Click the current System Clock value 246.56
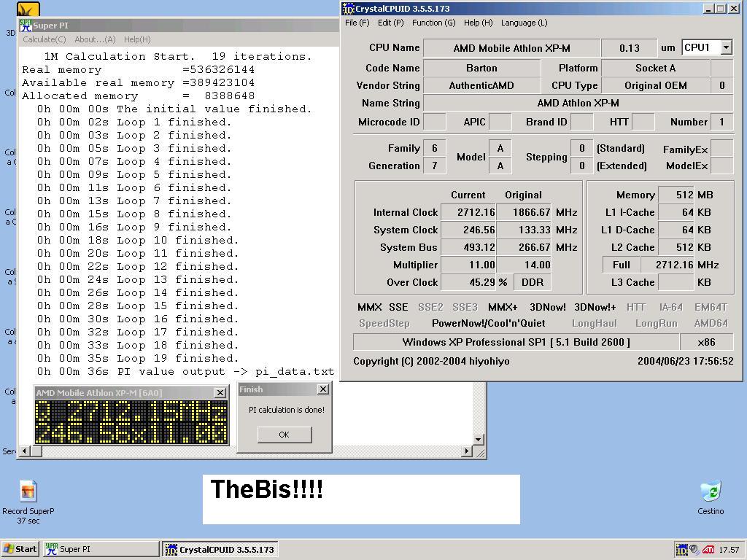This screenshot has height=560, width=747. coord(468,230)
